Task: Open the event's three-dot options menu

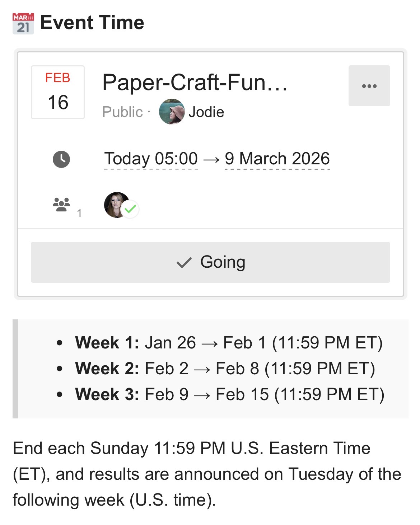Action: tap(369, 86)
